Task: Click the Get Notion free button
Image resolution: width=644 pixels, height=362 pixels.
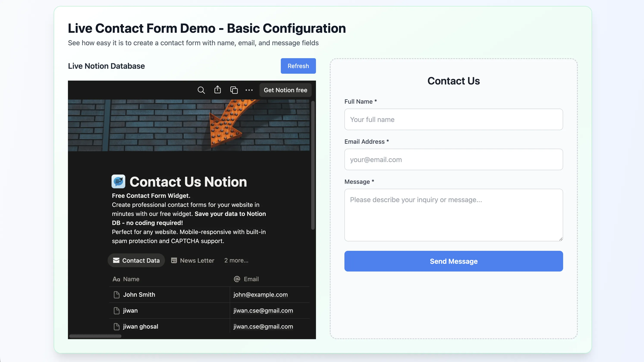Action: coord(285,90)
